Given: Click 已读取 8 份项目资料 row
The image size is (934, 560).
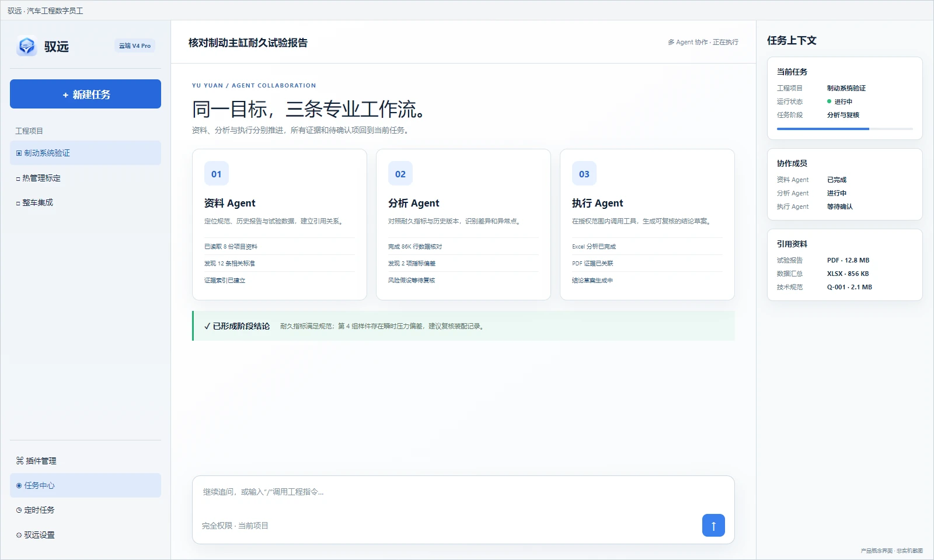Looking at the screenshot, I should click(x=280, y=246).
